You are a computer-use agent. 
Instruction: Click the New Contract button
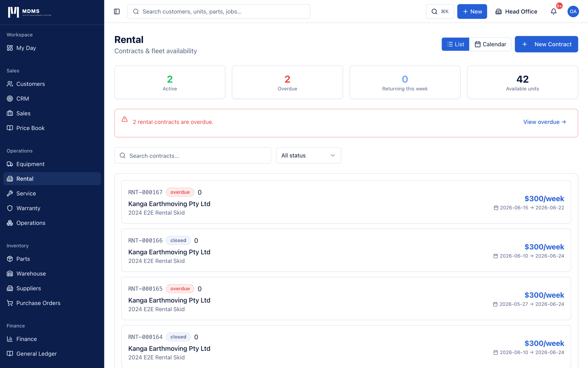(546, 44)
